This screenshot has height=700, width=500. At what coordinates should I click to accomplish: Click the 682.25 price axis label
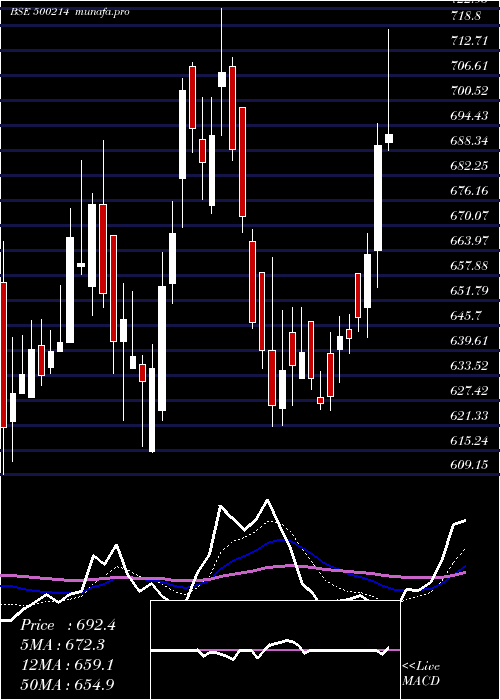pyautogui.click(x=468, y=166)
